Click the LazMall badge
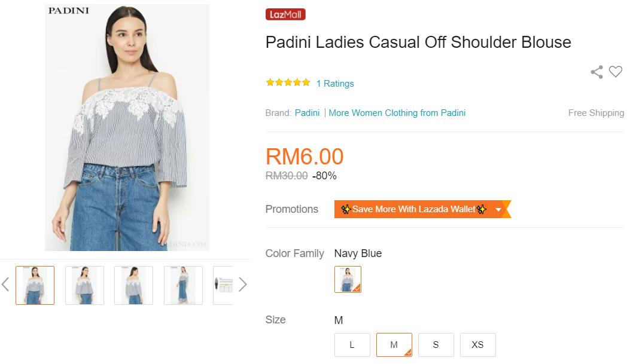Viewport: 633px width, 364px height. [x=285, y=14]
